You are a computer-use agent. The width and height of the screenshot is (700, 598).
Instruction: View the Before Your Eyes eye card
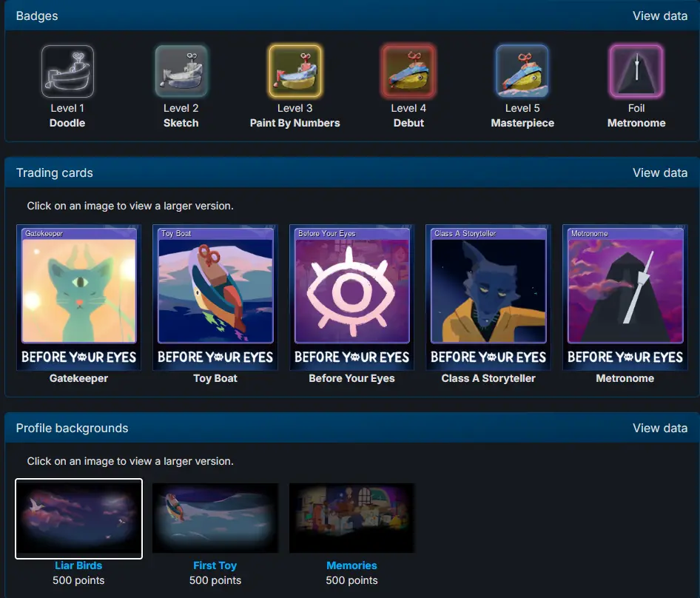click(x=351, y=298)
